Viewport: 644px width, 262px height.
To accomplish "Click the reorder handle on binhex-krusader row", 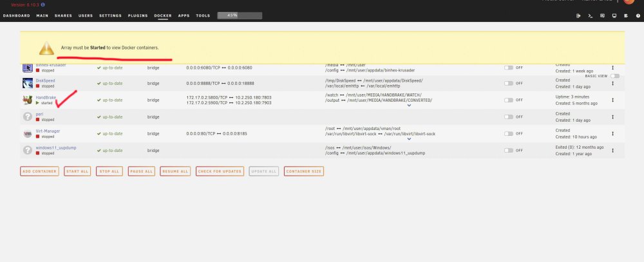I will [x=612, y=68].
